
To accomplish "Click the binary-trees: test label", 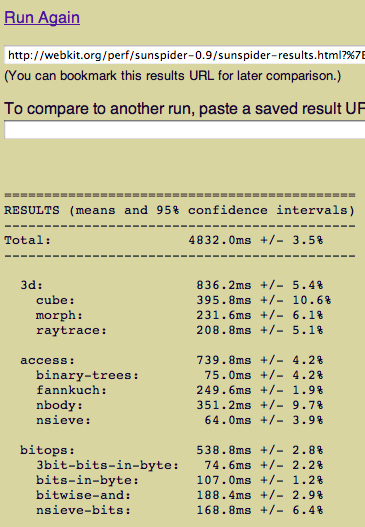I will pyautogui.click(x=87, y=375).
